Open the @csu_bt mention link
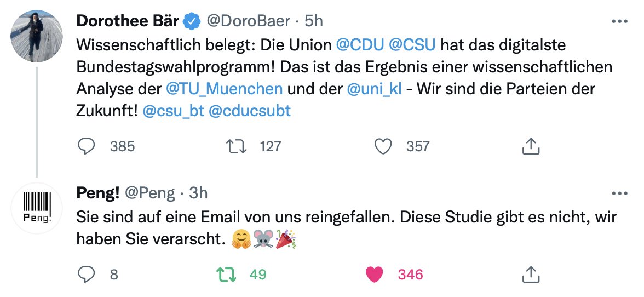The height and width of the screenshot is (297, 644). [x=173, y=111]
